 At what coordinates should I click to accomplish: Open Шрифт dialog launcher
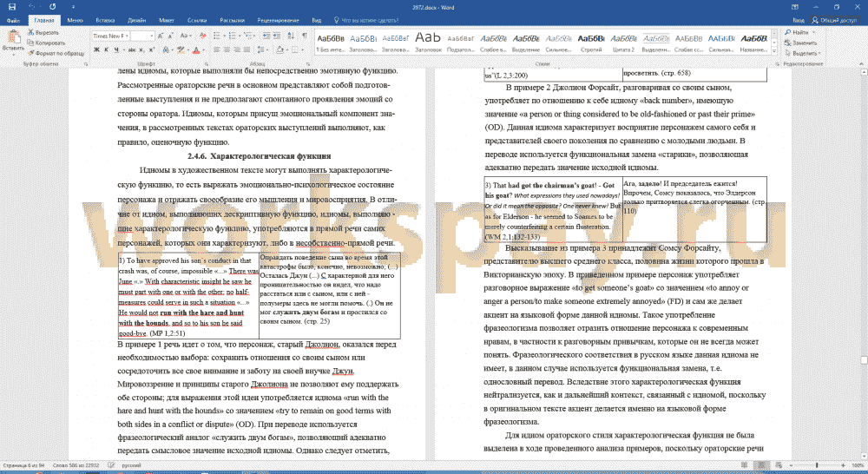206,64
